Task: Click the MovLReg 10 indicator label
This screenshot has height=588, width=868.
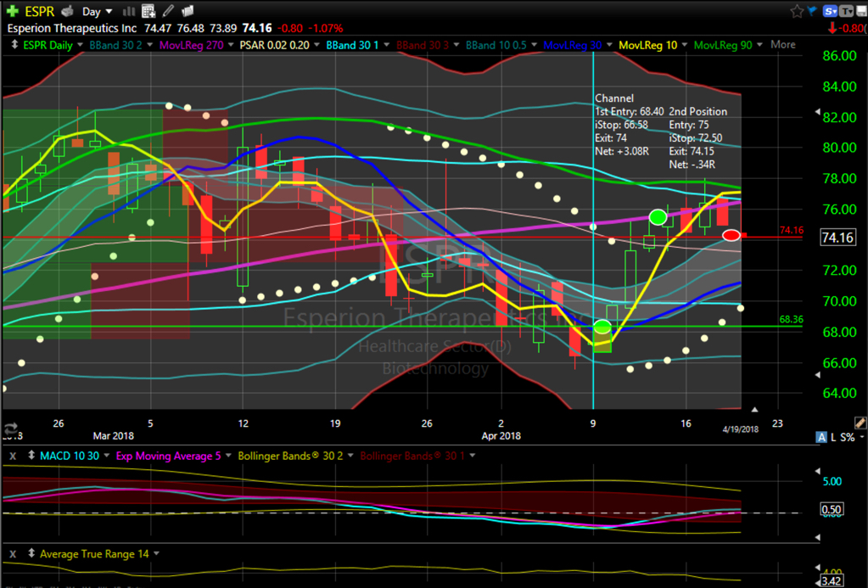Action: pyautogui.click(x=647, y=46)
